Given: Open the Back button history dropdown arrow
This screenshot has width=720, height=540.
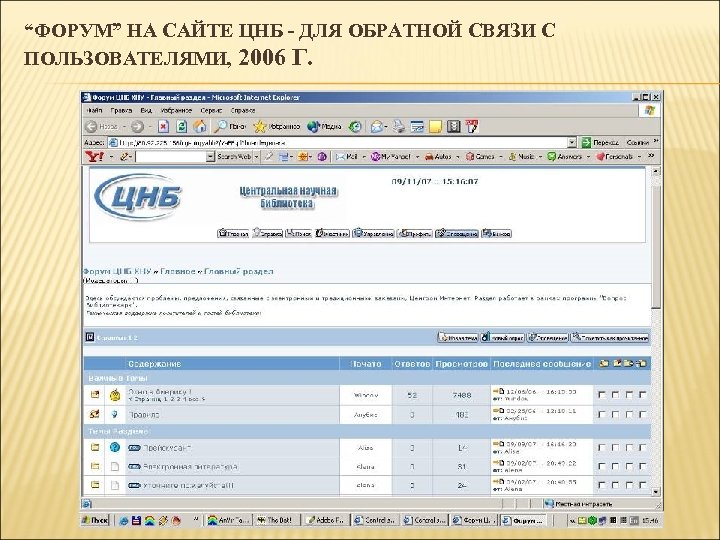Looking at the screenshot, I should tap(124, 127).
